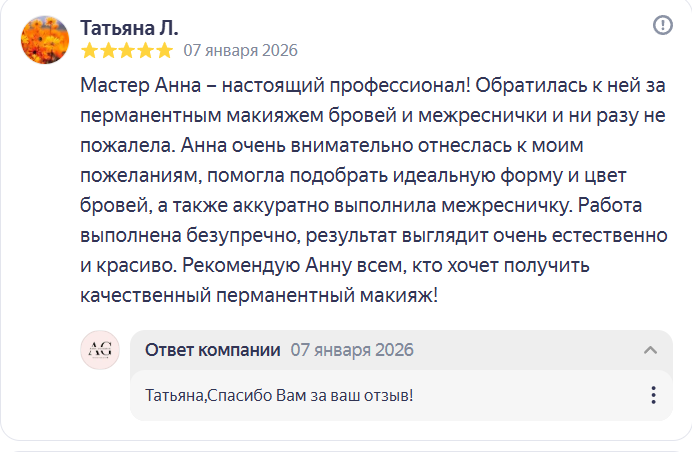Click the reply text Татьяна,Спасибо Вам за ваш отзыв!
Viewport: 692px width, 452px height.
[x=279, y=395]
